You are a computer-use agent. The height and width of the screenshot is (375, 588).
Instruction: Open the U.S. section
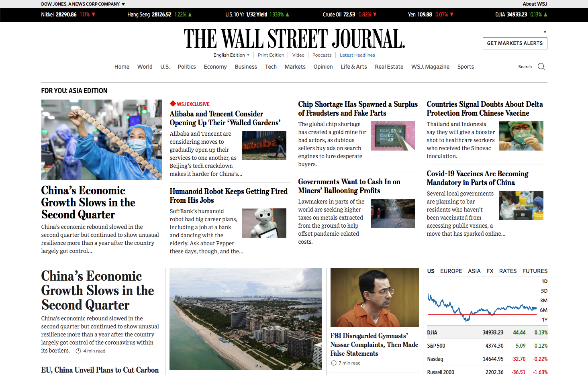pos(165,67)
